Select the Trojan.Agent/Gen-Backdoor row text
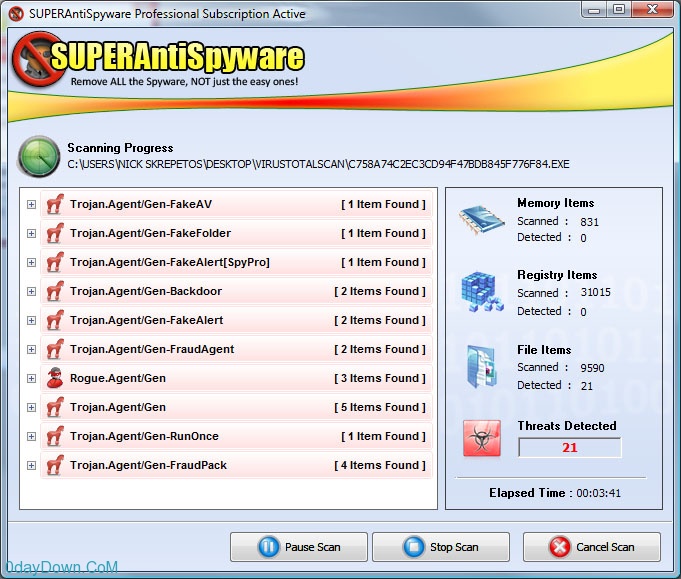The image size is (681, 579). tap(146, 291)
